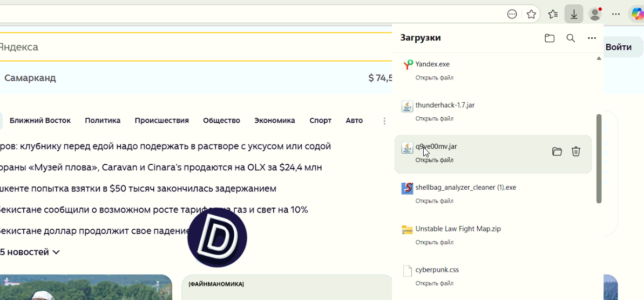Screen dimensions: 644x300
Task: Open the profile avatar menu
Action: pyautogui.click(x=595, y=15)
